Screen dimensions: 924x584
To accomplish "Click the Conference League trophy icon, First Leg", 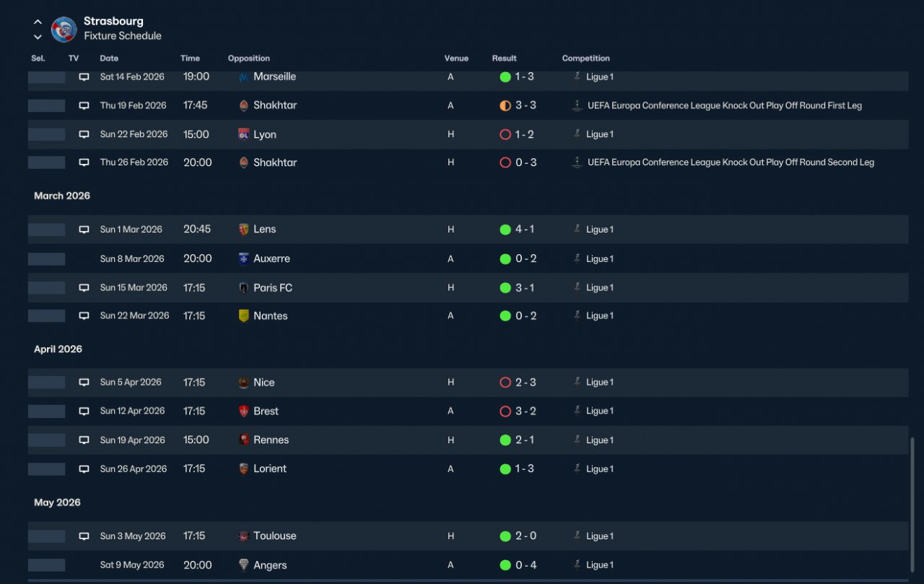I will point(577,105).
